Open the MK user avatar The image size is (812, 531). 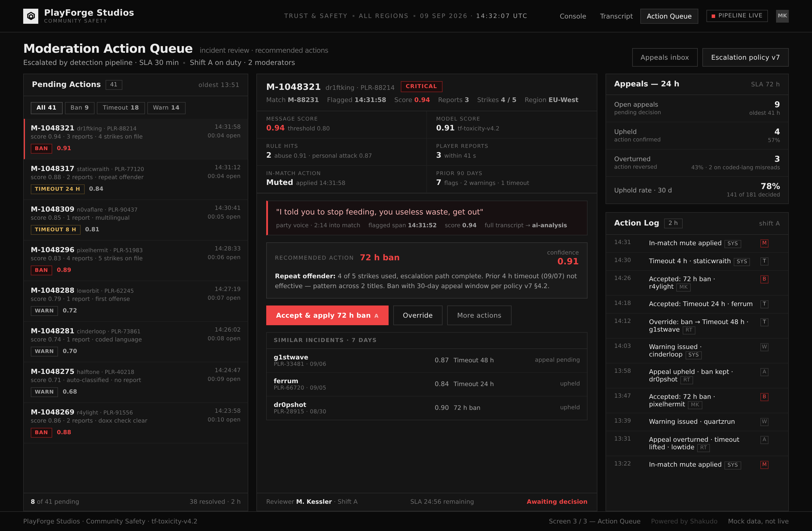[x=782, y=16]
